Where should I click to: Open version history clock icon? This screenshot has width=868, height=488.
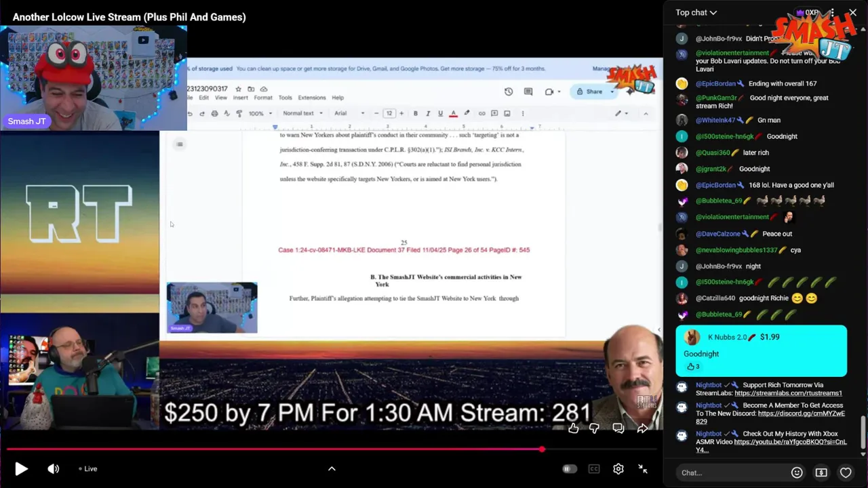click(509, 91)
